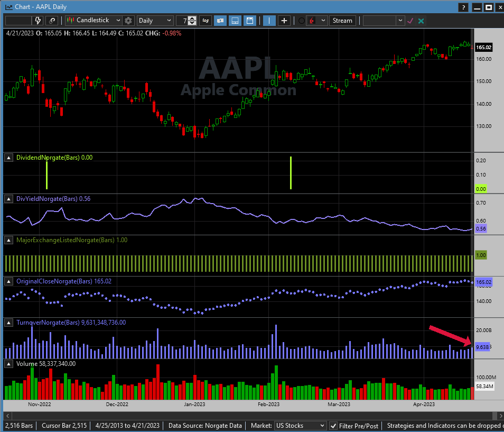Screen dimensions: 504x432
Task: Open the empty combo box near Stream
Action: 383,21
